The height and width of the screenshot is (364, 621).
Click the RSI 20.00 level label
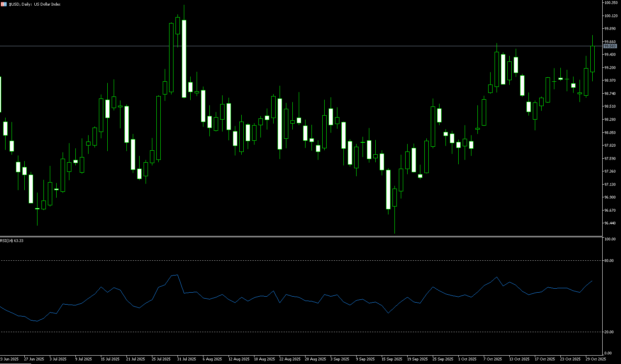609,332
